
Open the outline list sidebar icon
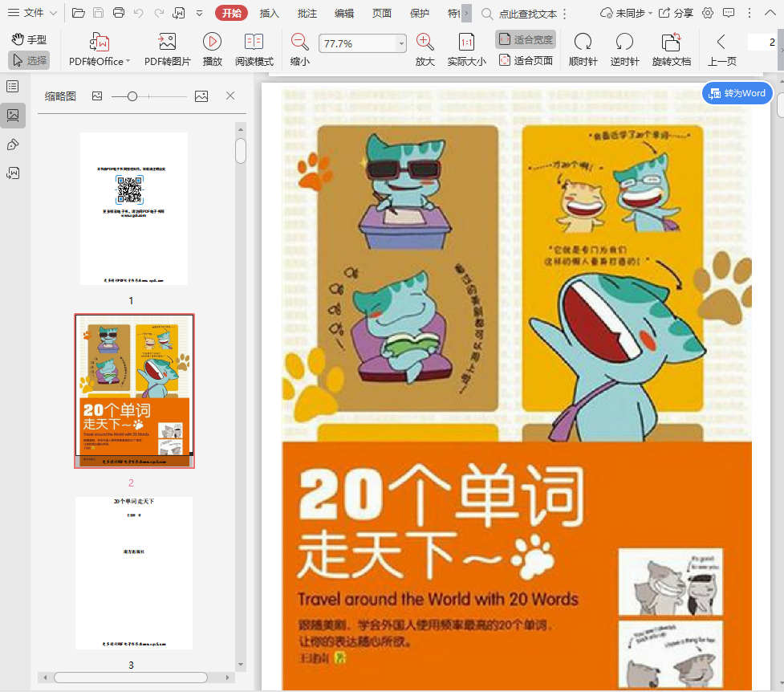tap(13, 87)
